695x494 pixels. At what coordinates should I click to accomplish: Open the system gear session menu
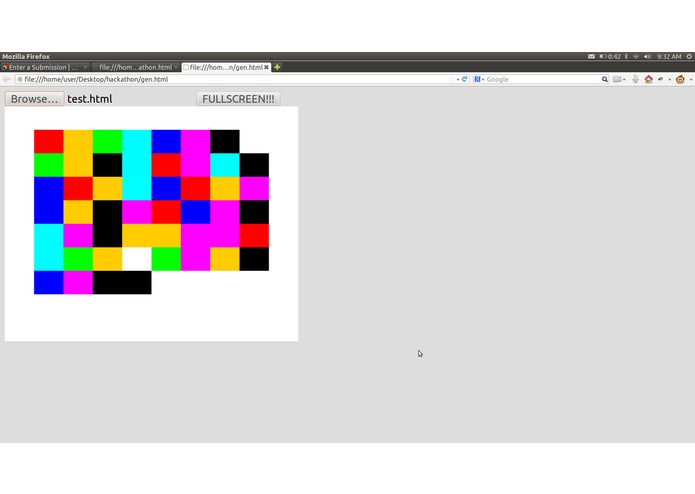[x=689, y=57]
